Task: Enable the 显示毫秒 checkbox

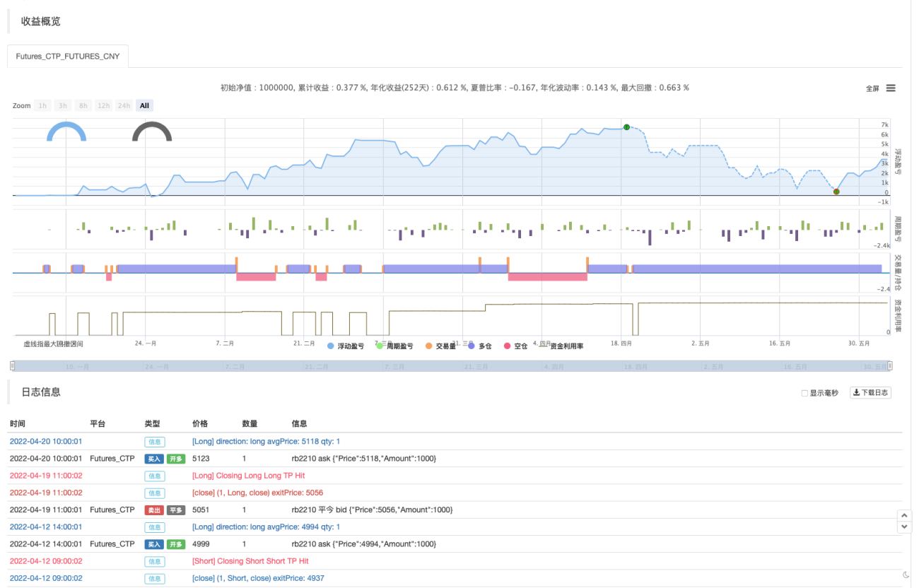Action: click(x=804, y=393)
